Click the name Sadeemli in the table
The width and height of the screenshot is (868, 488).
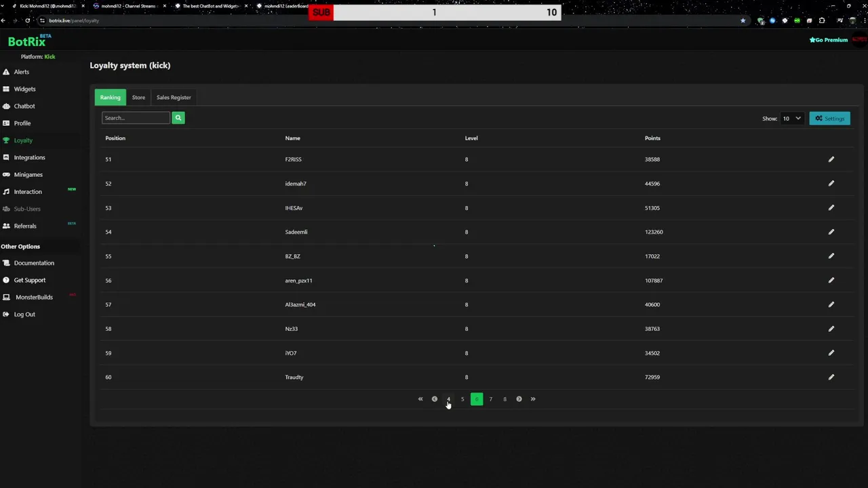tap(296, 232)
